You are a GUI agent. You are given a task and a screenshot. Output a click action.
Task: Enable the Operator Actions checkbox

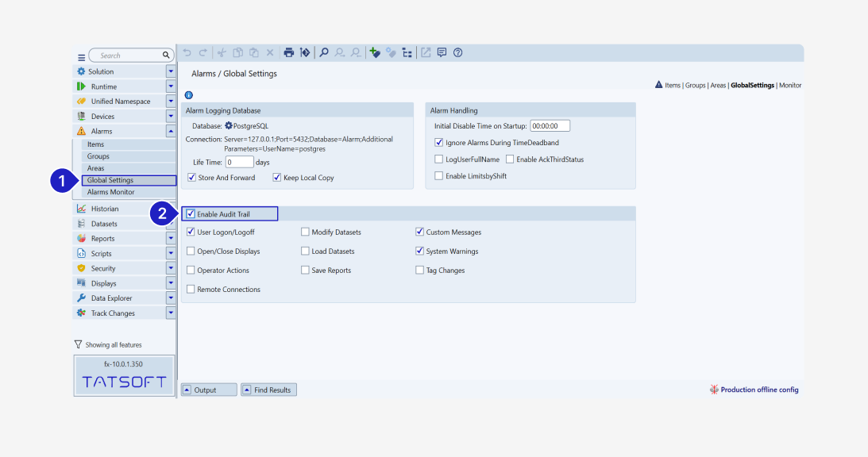tap(191, 271)
